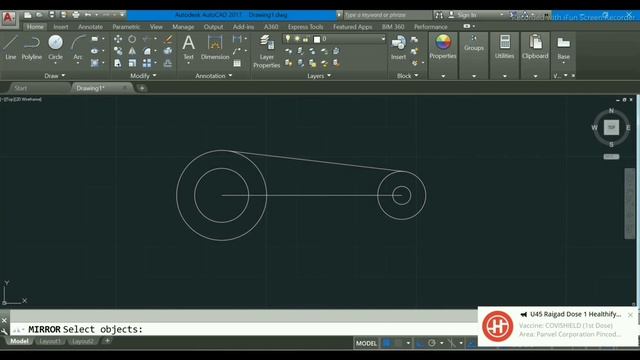Dismiss the Healthify notification
Viewport: 640px width, 360px height.
(630, 315)
